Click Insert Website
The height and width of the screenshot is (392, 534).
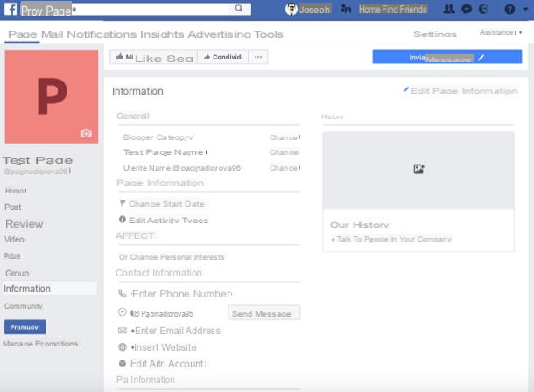[x=164, y=347]
